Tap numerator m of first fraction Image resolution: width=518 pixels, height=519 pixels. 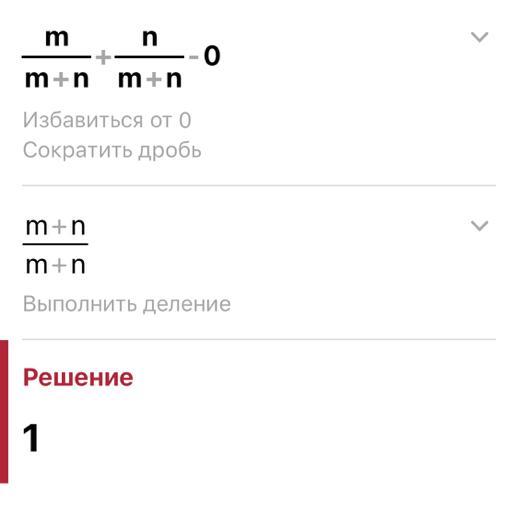click(57, 38)
